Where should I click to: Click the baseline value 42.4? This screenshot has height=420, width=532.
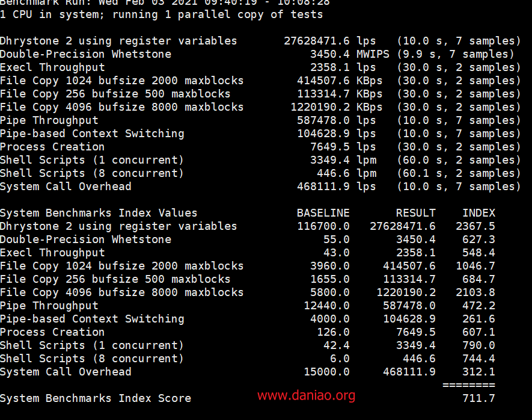[336, 345]
